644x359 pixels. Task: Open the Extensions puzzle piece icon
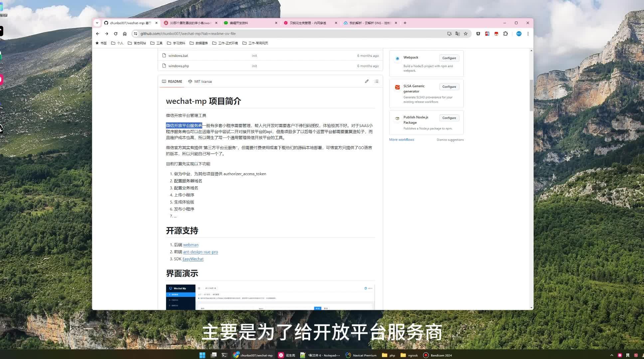(x=506, y=34)
